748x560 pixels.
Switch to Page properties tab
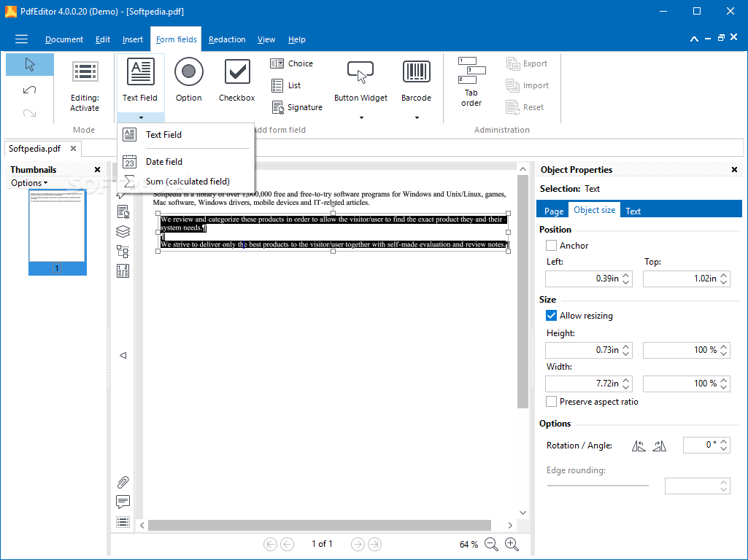pyautogui.click(x=554, y=211)
